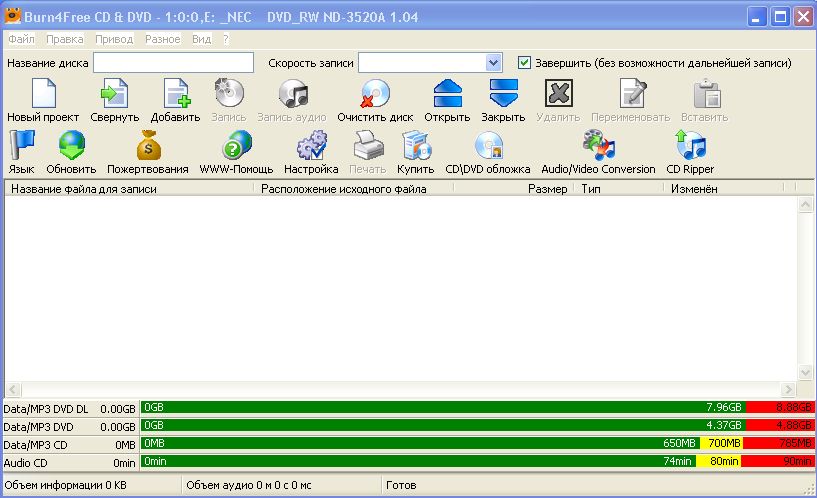Viewport: 817px width, 498px height.
Task: Close the drive tray with Закрыть
Action: point(503,93)
